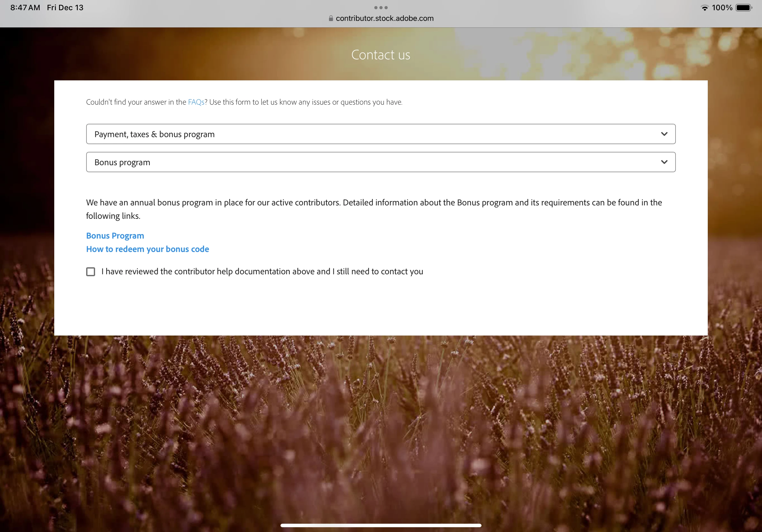The height and width of the screenshot is (532, 762).
Task: Tap the three-dot multitasking icon at top
Action: click(381, 8)
